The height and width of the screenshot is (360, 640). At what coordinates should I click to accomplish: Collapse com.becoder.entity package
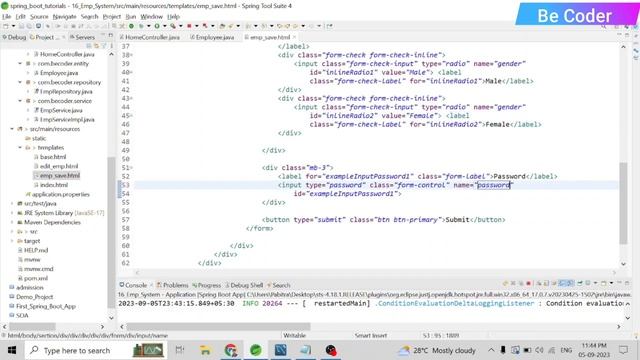pyautogui.click(x=20, y=64)
